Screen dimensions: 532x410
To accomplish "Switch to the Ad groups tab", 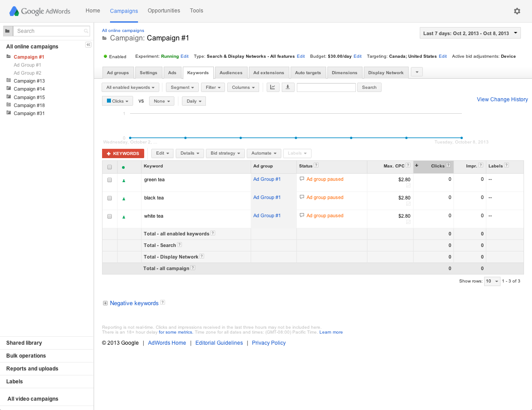I will click(118, 72).
